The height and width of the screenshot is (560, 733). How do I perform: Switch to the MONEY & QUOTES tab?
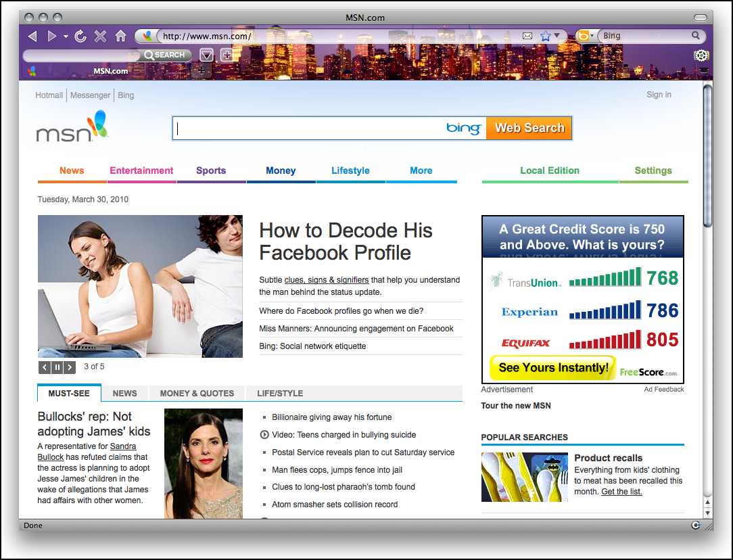[x=197, y=393]
